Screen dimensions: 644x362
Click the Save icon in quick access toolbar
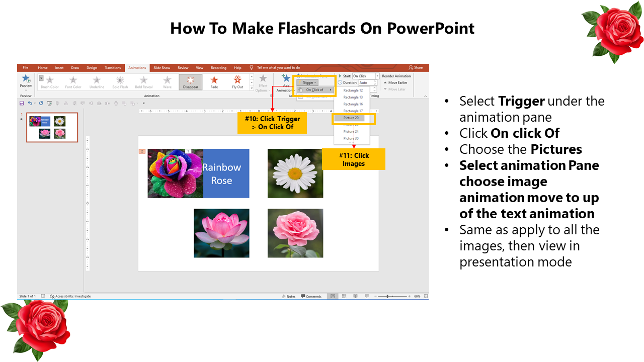click(22, 103)
